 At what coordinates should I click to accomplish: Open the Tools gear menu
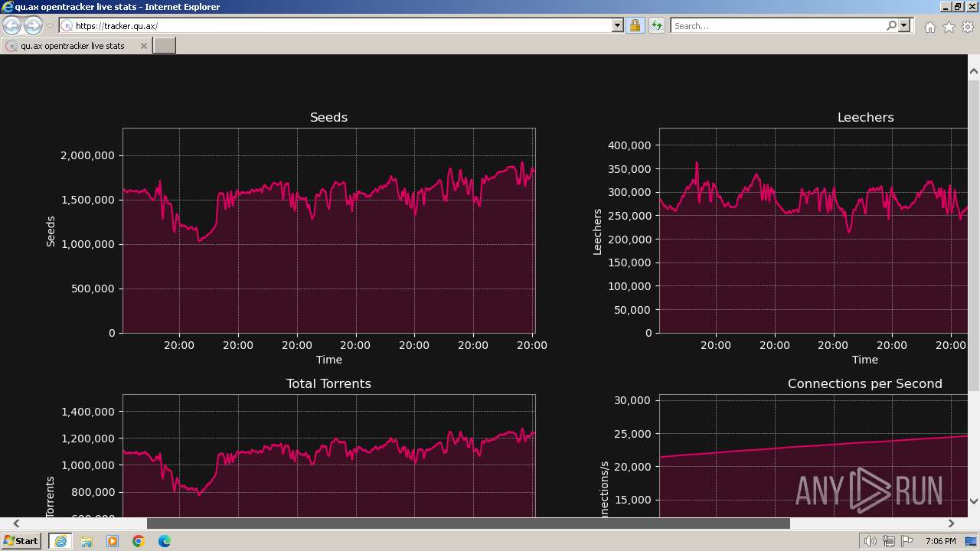968,27
